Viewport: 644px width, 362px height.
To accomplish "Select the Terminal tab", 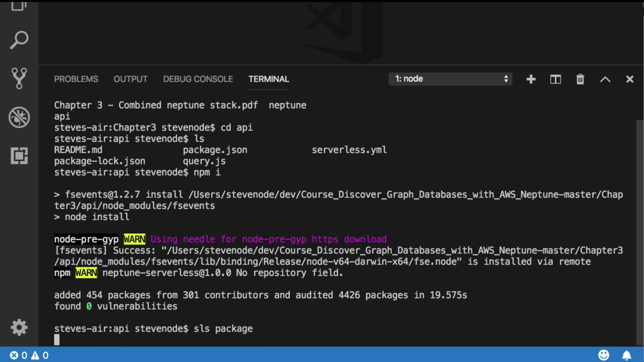I will 269,79.
